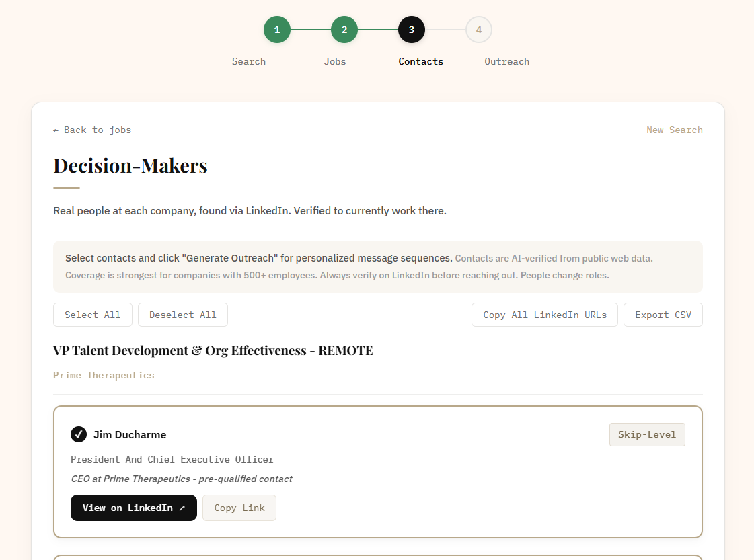
Task: Export contacts as CSV
Action: [x=663, y=315]
